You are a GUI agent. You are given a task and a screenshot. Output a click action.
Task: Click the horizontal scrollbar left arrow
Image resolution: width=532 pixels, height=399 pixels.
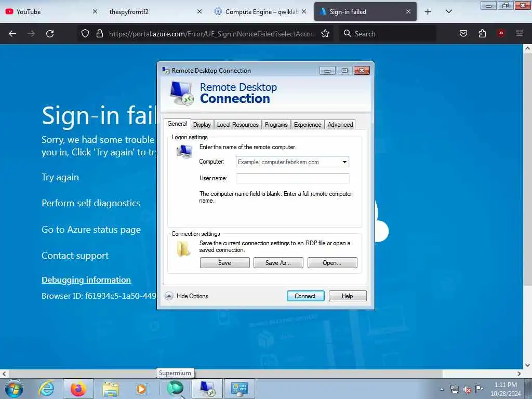(x=4, y=374)
